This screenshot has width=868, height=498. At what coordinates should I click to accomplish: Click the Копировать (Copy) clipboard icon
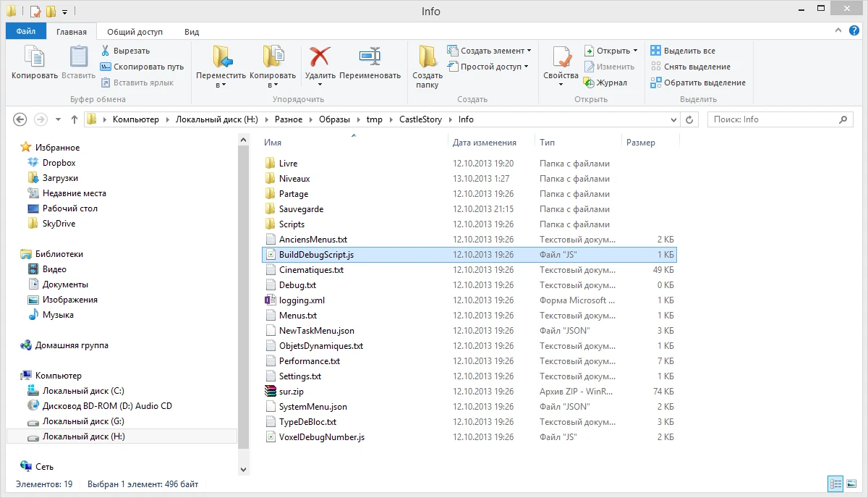(x=34, y=58)
